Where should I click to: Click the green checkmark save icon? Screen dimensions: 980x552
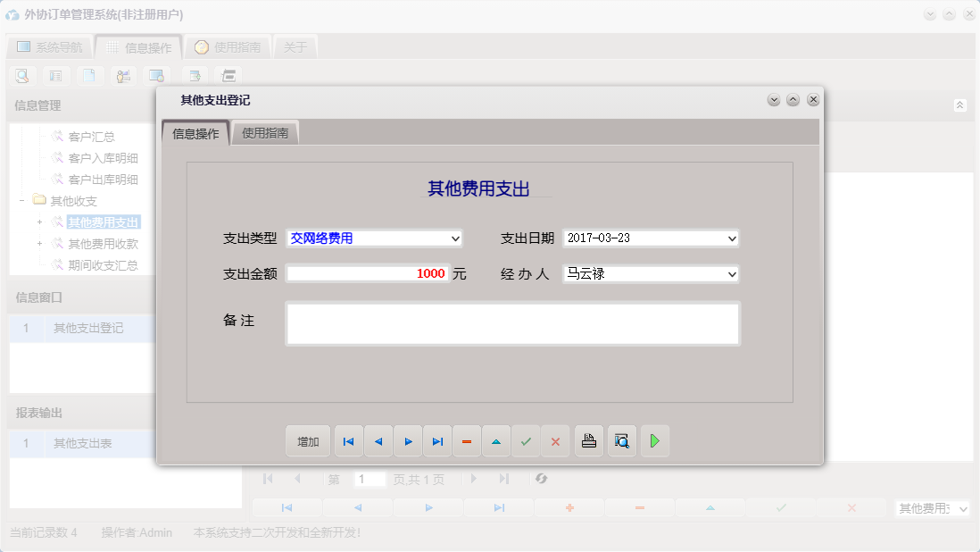pyautogui.click(x=526, y=440)
